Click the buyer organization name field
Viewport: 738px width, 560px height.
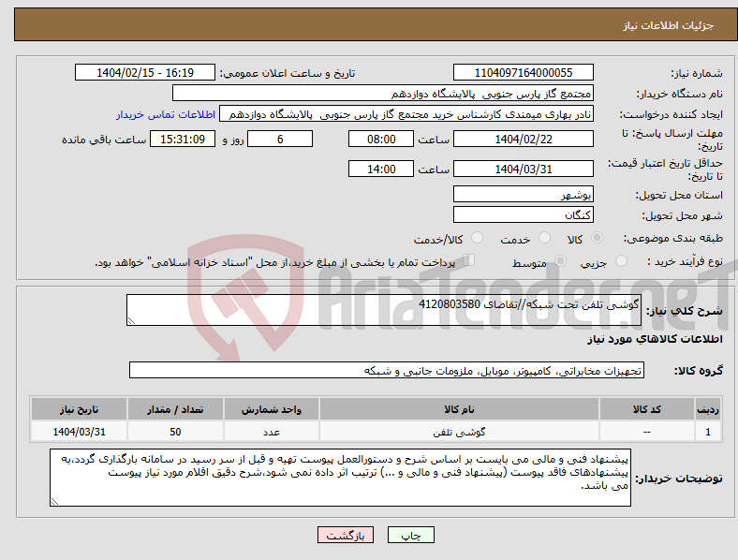click(383, 93)
